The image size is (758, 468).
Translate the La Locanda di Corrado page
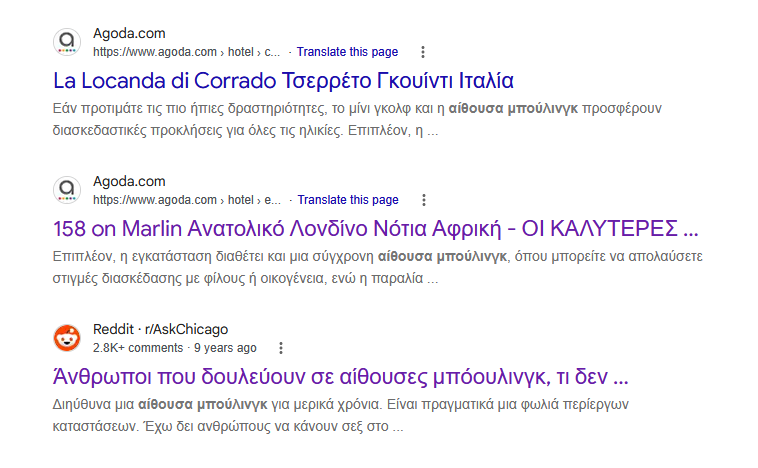[347, 52]
